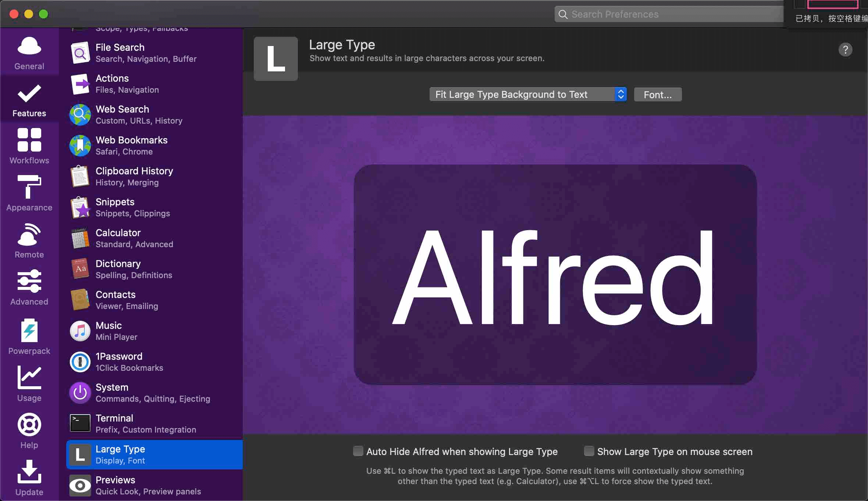Click the Font... button
This screenshot has width=868, height=501.
click(658, 95)
